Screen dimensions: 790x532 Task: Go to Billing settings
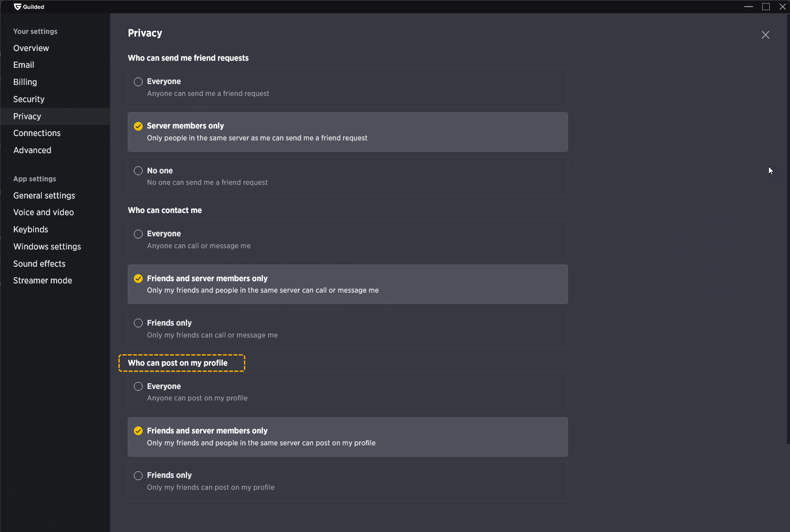click(55, 82)
